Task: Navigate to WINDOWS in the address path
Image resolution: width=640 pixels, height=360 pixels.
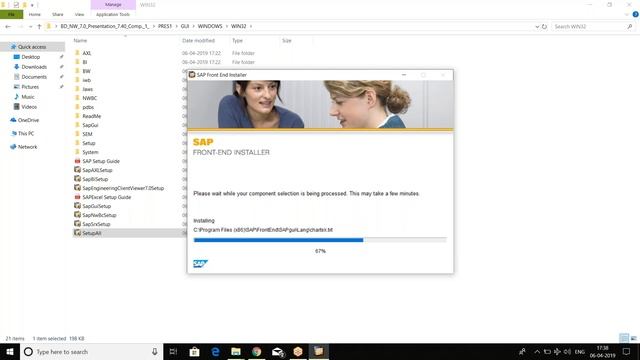Action: pos(210,26)
